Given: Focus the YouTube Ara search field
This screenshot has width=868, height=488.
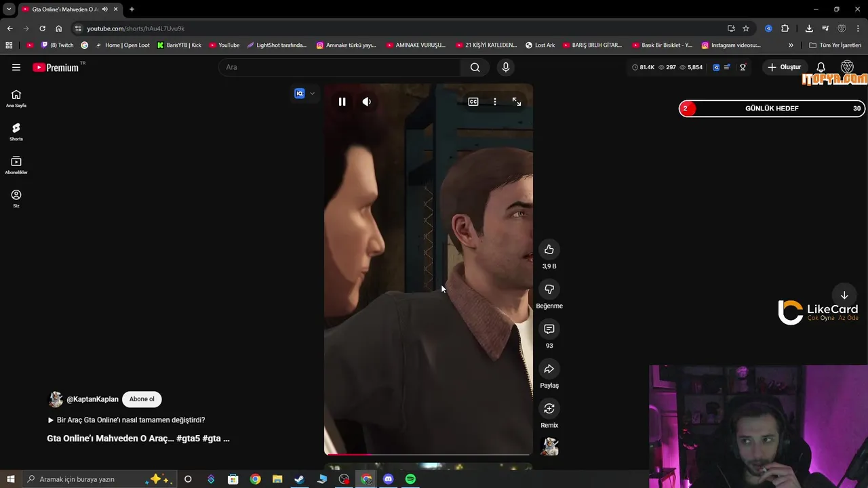Looking at the screenshot, I should coord(340,67).
